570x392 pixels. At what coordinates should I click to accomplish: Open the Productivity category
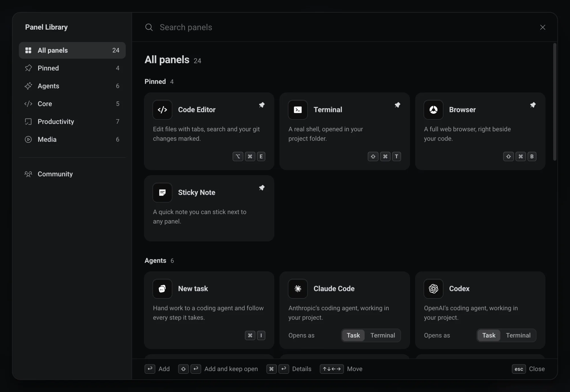click(x=72, y=121)
